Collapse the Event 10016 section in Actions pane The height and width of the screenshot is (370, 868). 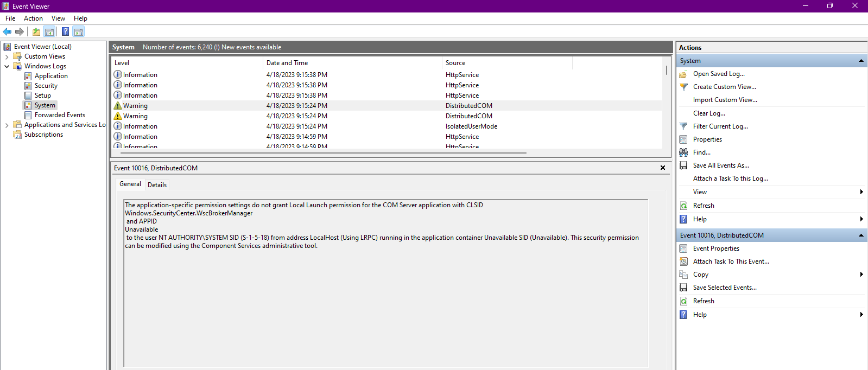pos(861,235)
